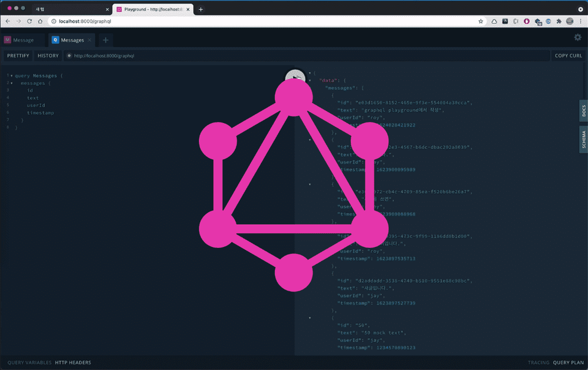Open the Chrome Extensions puzzle icon
The height and width of the screenshot is (370, 588).
559,21
